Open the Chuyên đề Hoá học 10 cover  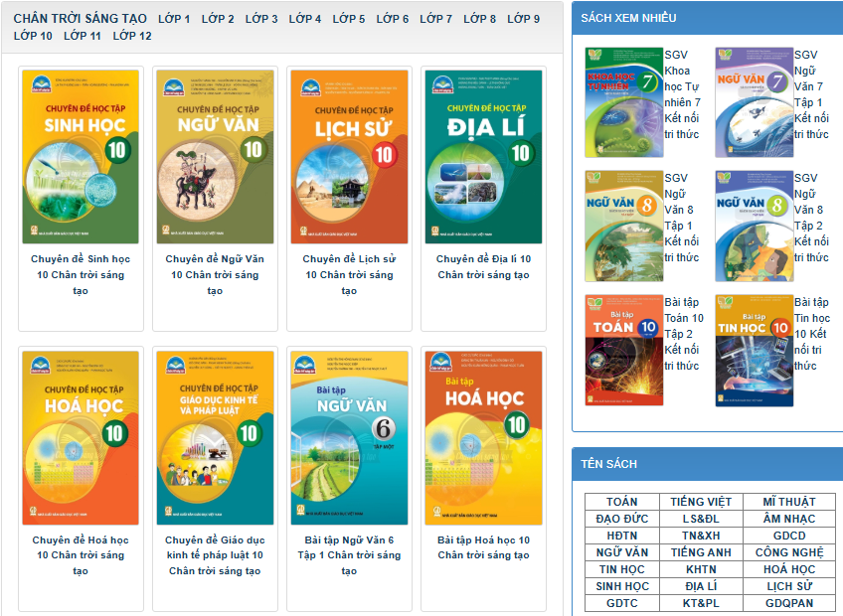pyautogui.click(x=81, y=437)
